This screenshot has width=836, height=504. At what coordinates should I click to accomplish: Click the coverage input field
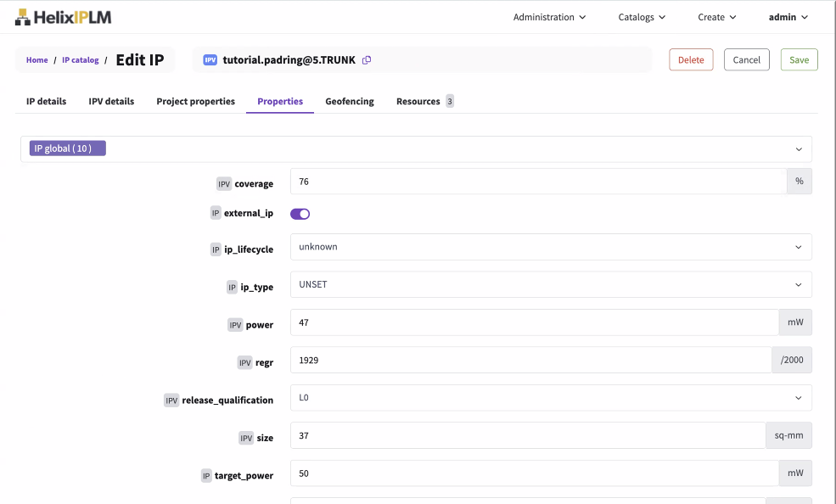point(538,182)
